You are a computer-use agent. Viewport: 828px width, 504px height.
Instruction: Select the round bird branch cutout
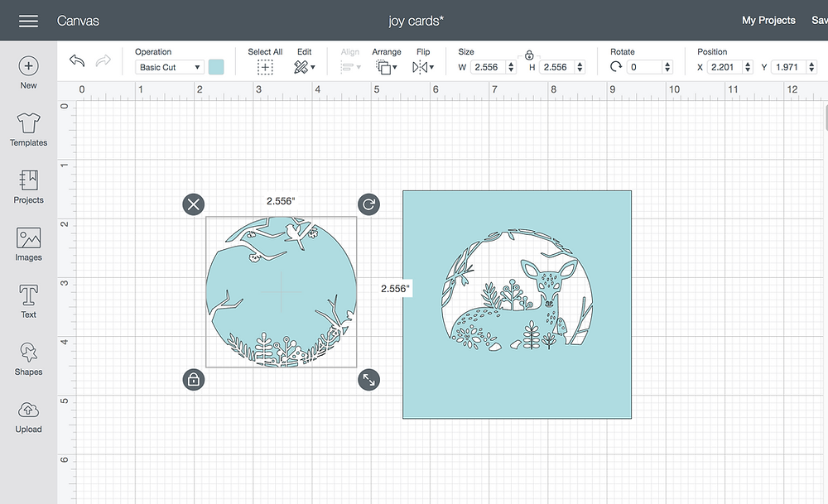click(281, 291)
